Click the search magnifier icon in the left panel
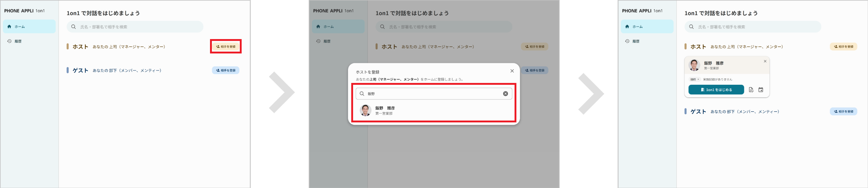 [74, 27]
